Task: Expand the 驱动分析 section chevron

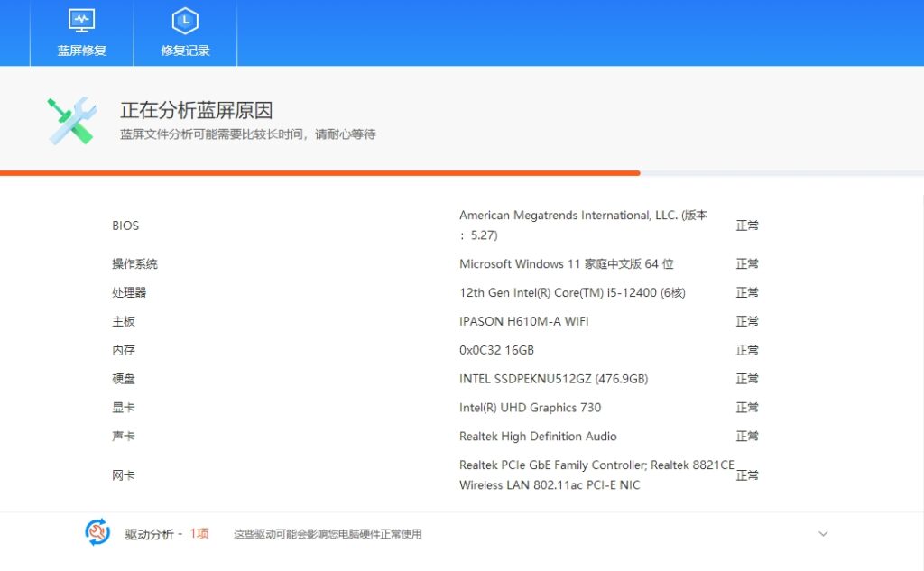Action: pyautogui.click(x=823, y=534)
